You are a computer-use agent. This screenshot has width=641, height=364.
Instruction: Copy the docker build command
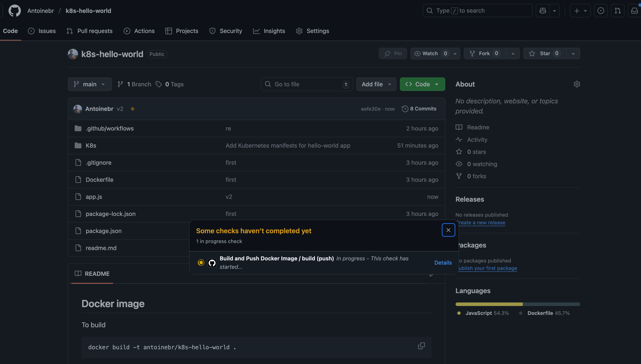coord(421,346)
